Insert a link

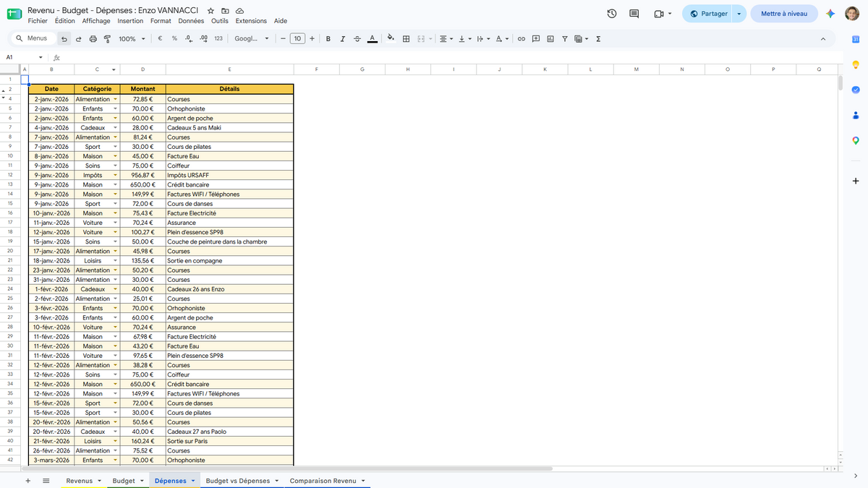[x=521, y=39]
